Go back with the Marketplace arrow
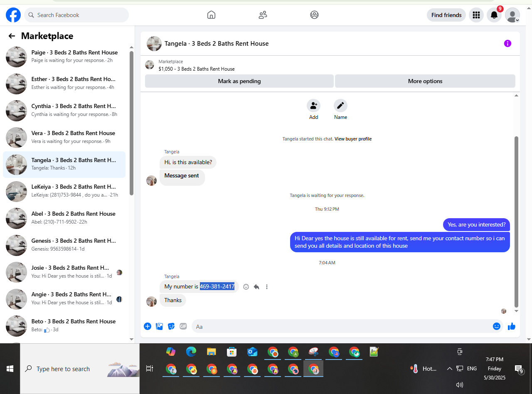 coord(12,36)
